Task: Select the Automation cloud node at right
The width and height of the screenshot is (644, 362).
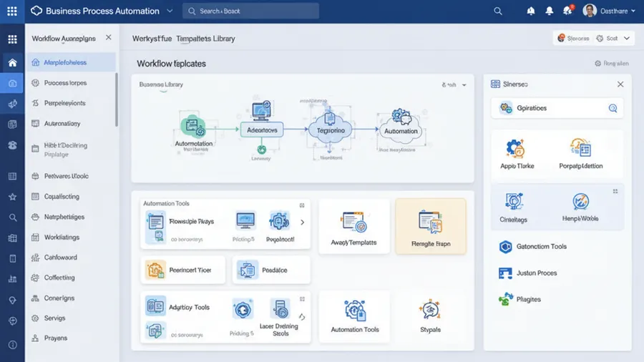Action: point(401,130)
